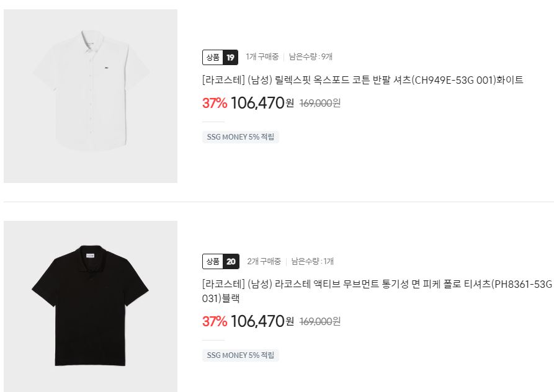Open the 릴렉스핏 옥스포드 코튼 반팔 셔츠 title link
554x392 pixels.
point(362,80)
